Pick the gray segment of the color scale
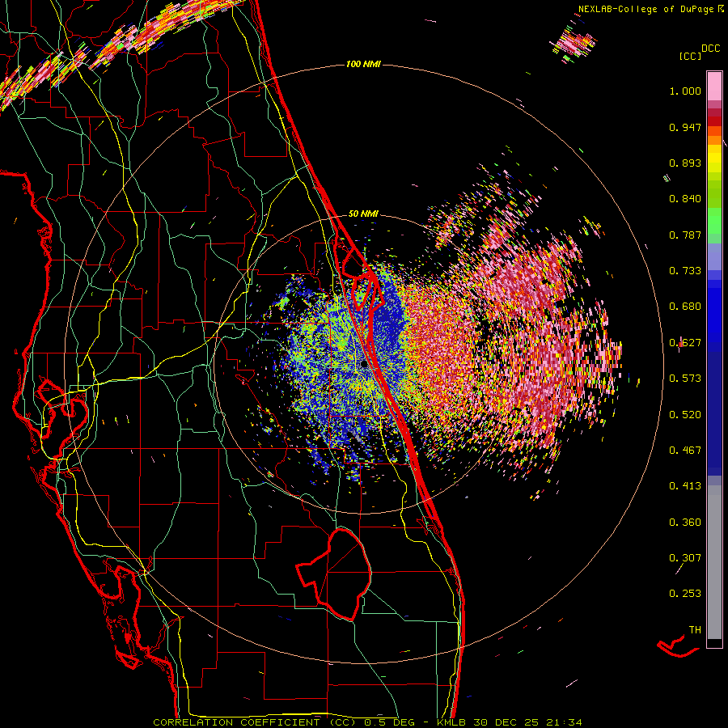Image resolution: width=728 pixels, height=728 pixels. (714, 562)
